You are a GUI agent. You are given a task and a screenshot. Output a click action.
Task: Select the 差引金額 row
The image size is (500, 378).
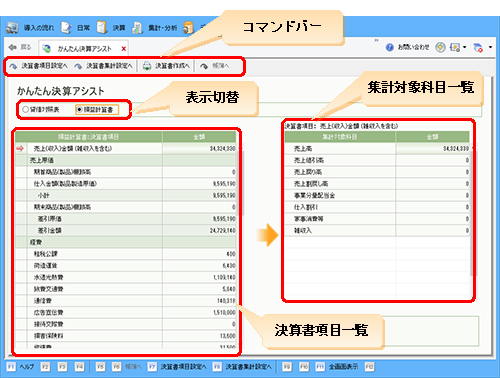(x=126, y=230)
